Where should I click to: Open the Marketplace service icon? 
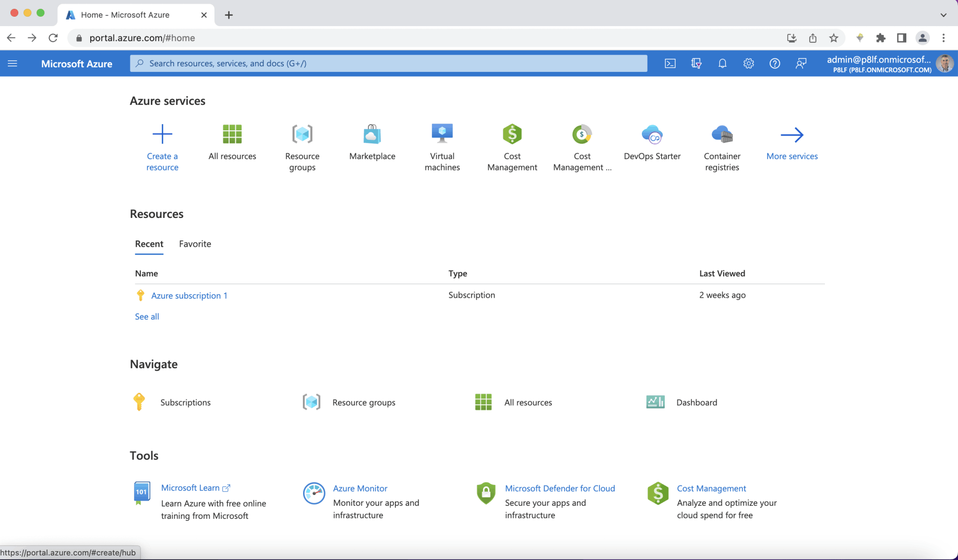point(372,135)
